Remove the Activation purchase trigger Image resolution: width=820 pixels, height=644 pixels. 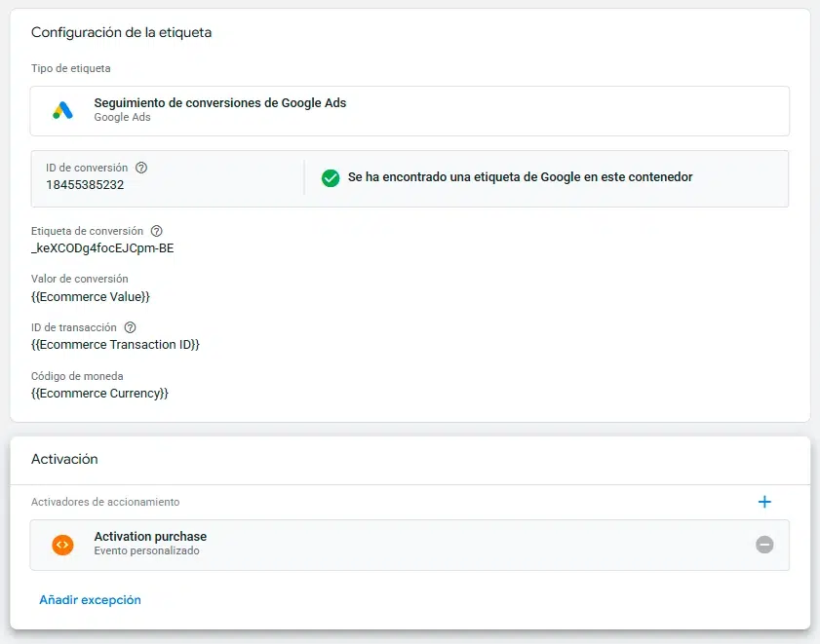coord(764,545)
